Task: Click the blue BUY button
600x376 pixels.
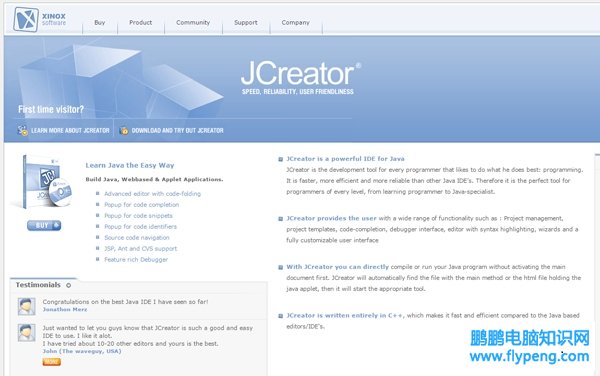Action: (44, 225)
